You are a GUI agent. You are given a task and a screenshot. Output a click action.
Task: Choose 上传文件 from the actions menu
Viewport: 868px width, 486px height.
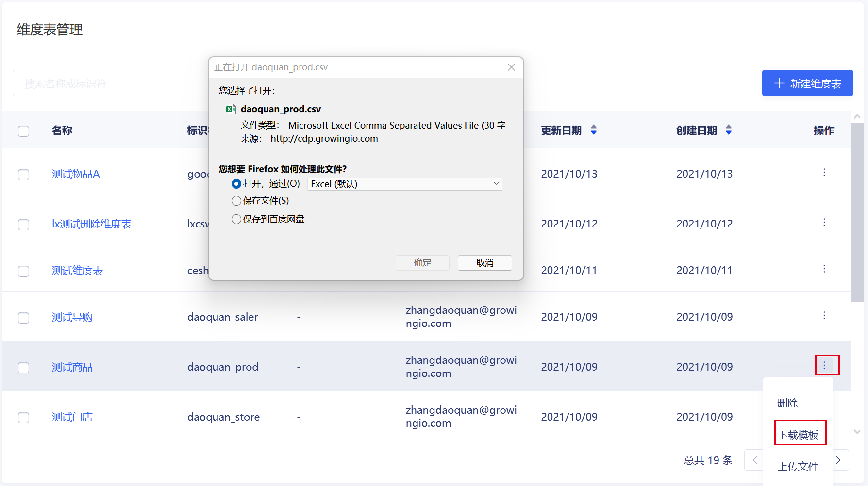click(798, 467)
